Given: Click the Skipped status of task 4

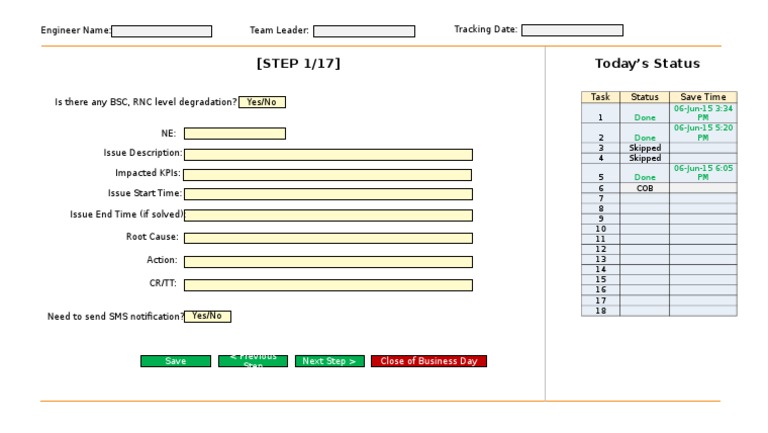Looking at the screenshot, I should pyautogui.click(x=645, y=158).
